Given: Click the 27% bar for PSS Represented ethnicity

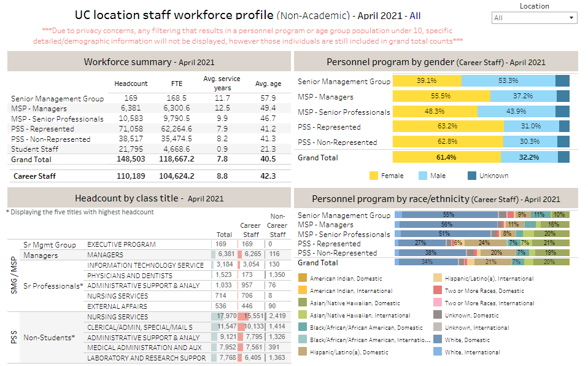Looking at the screenshot, I should (422, 243).
